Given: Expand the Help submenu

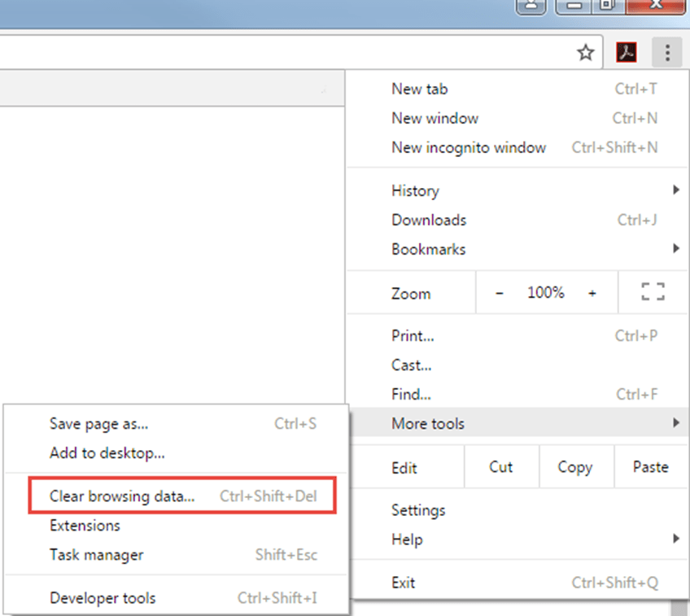Looking at the screenshot, I should pyautogui.click(x=518, y=540).
